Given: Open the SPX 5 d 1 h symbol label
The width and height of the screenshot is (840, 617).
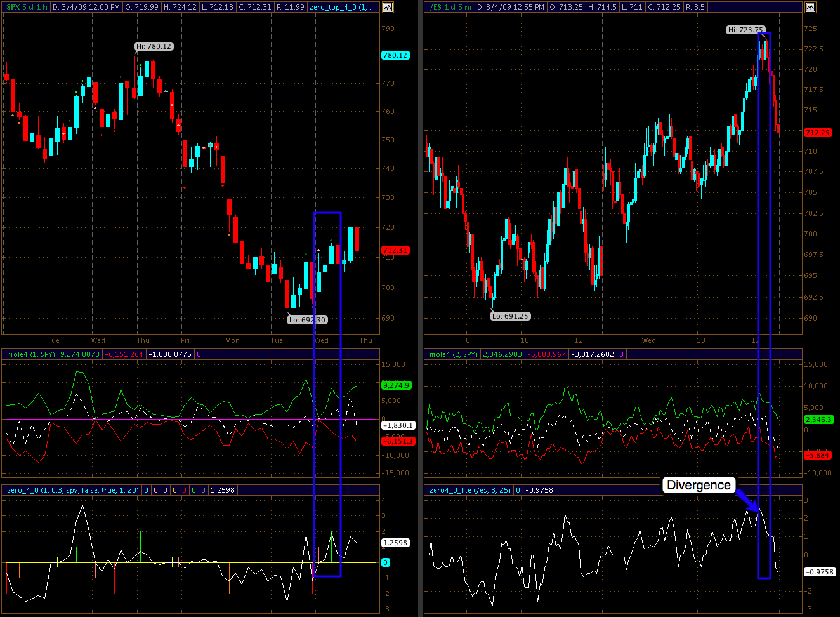Looking at the screenshot, I should (27, 7).
